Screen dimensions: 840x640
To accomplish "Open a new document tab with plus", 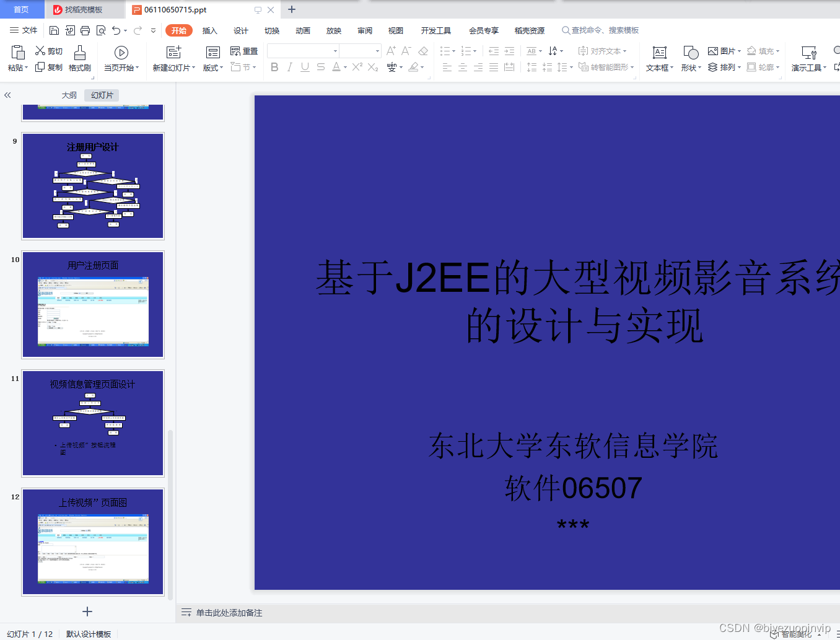I will pyautogui.click(x=292, y=9).
